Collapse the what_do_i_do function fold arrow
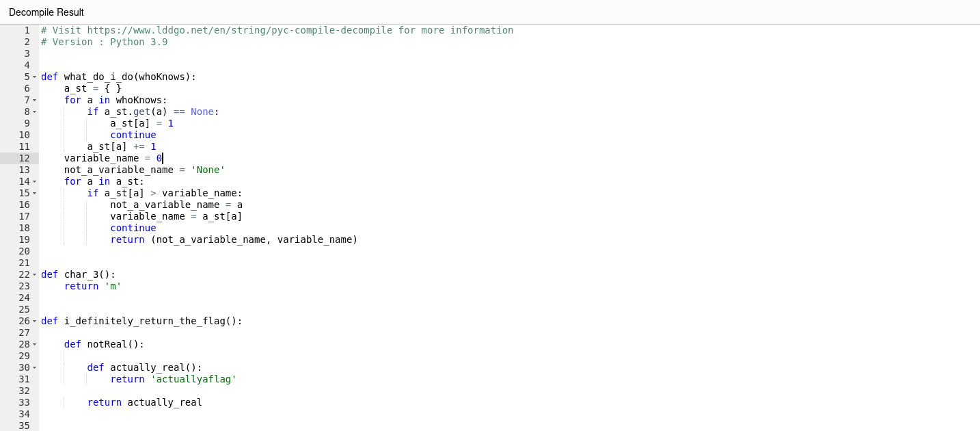This screenshot has width=980, height=431. coord(34,77)
